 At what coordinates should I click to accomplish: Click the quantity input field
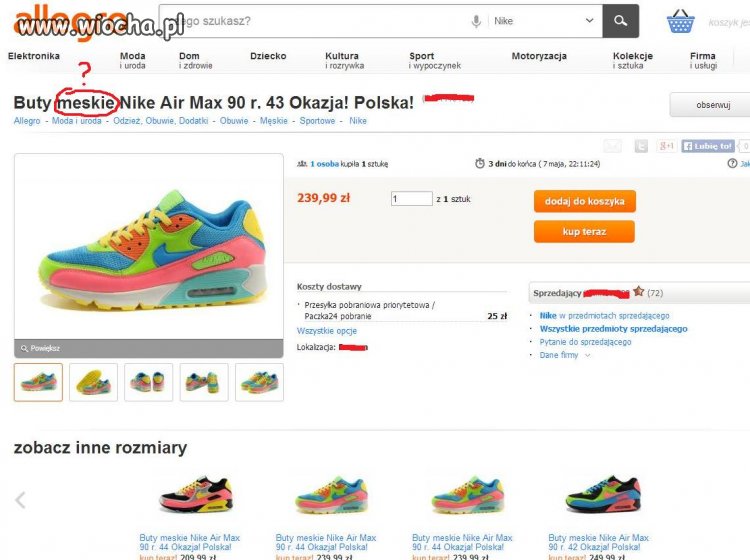[412, 199]
